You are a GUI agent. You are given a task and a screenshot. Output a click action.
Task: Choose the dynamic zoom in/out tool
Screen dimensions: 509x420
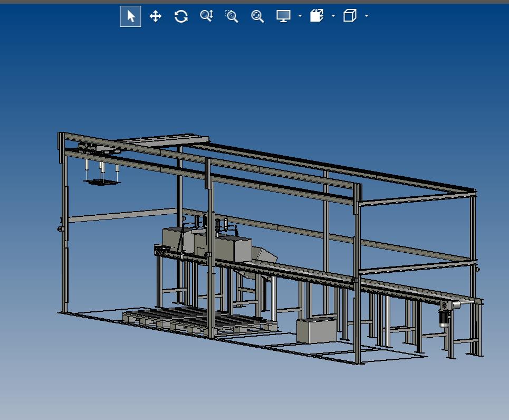(206, 16)
